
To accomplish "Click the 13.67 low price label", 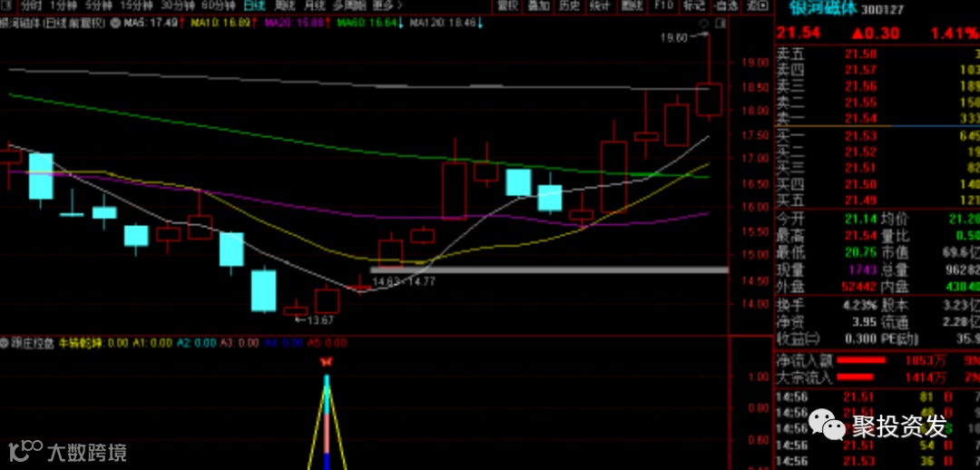I will pyautogui.click(x=320, y=320).
